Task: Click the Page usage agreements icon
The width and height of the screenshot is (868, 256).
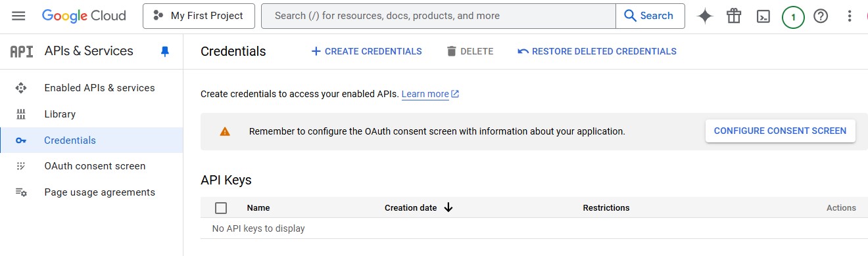Action: pos(21,192)
